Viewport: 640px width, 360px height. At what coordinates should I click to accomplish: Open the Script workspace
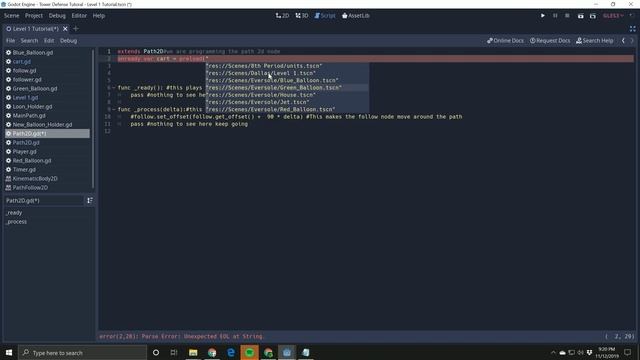click(x=325, y=16)
